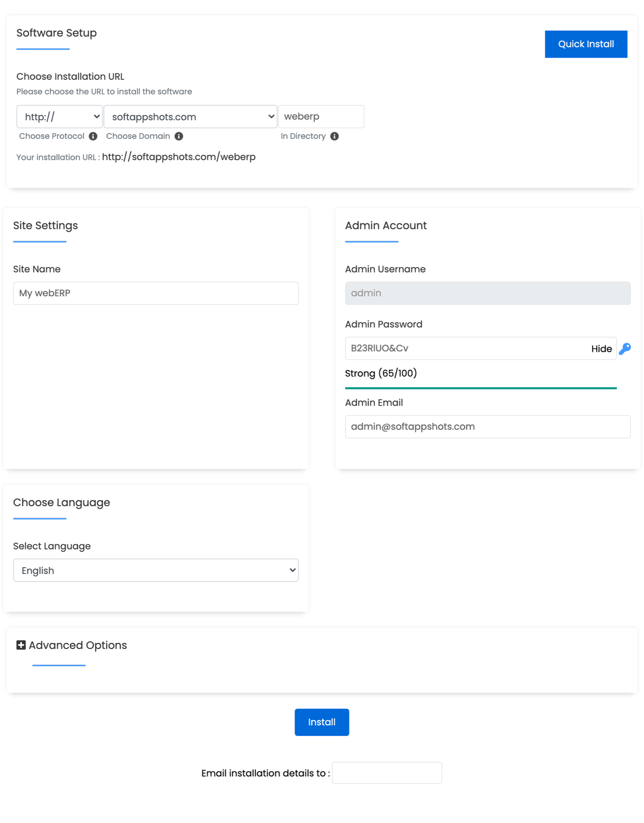Screen dimensions: 644x823
Task: Click the Select Language label
Action: point(52,546)
